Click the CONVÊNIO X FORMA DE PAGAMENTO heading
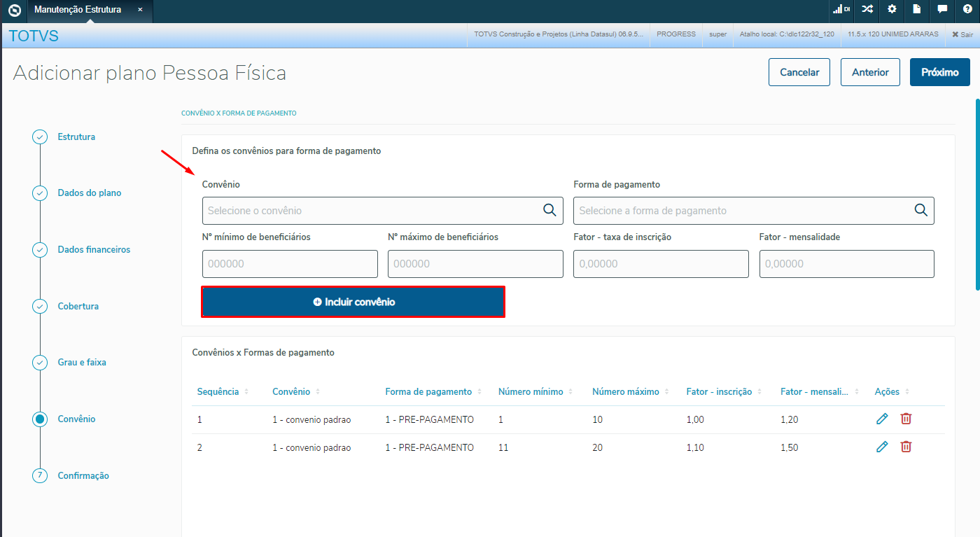This screenshot has width=980, height=537. click(x=239, y=113)
